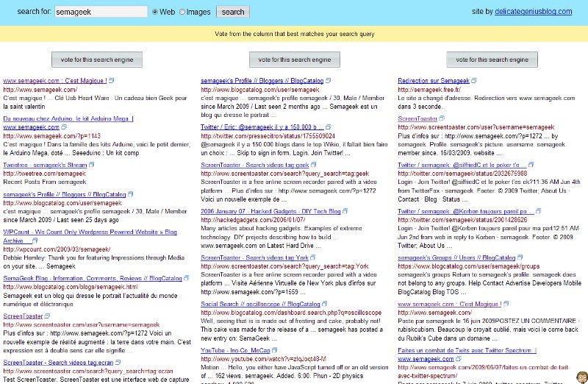The height and width of the screenshot is (384, 588).
Task: Click new-window icon beside right column's plain ScreenToaster title
Action: 442,118
